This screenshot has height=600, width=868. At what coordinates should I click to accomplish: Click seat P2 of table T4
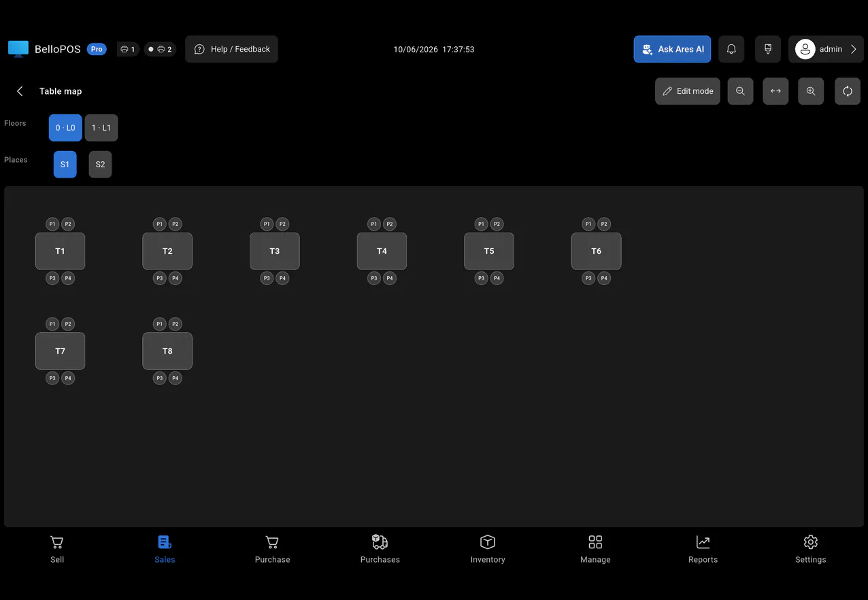pyautogui.click(x=390, y=224)
